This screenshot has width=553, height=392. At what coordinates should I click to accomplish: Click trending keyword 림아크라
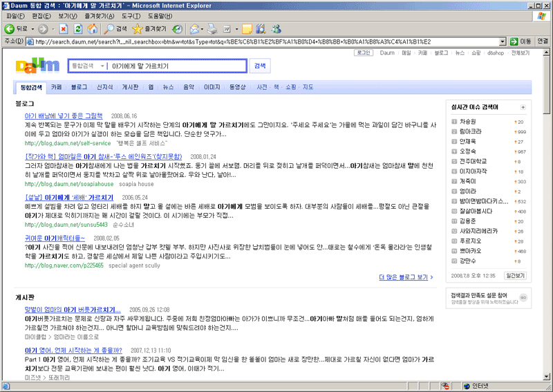(471, 131)
